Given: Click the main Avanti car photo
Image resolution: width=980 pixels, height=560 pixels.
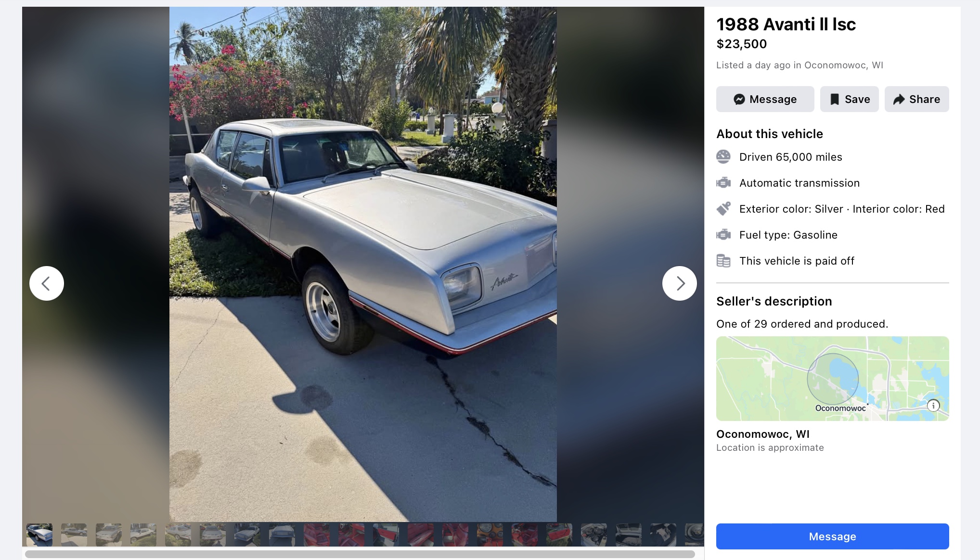Looking at the screenshot, I should coord(363,264).
